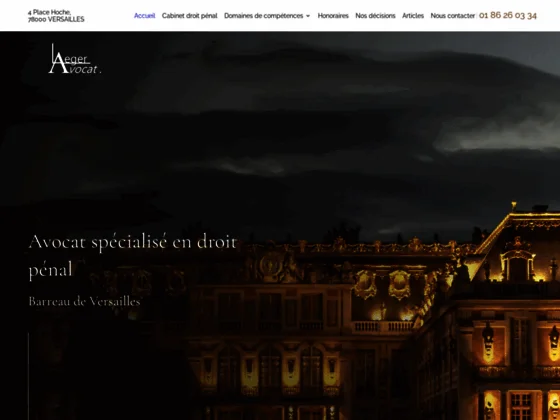Image resolution: width=560 pixels, height=420 pixels.
Task: Click the Leger Avocat logo
Action: pyautogui.click(x=75, y=59)
